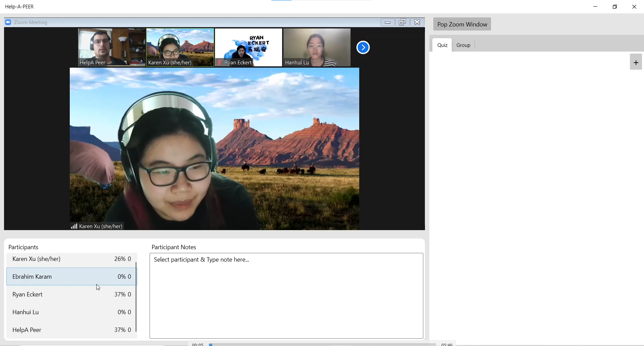This screenshot has height=346, width=644.
Task: Show next video thumbnails with arrow
Action: (x=363, y=47)
